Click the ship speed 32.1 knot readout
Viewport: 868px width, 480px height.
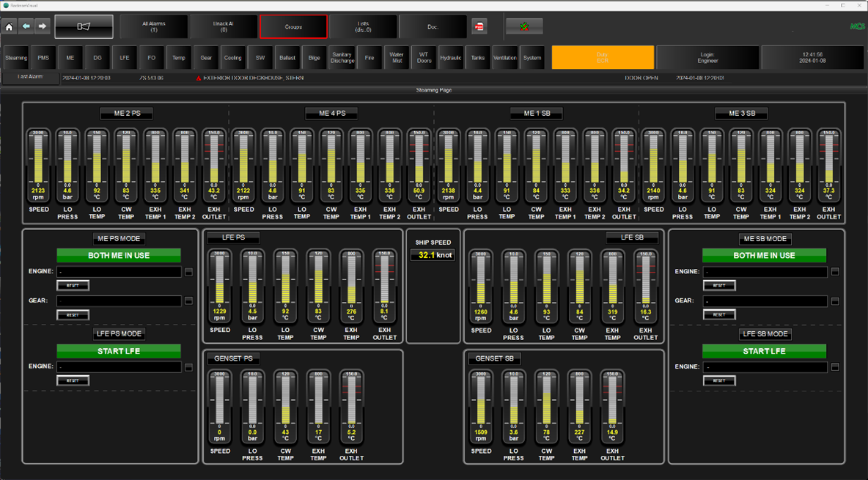click(x=433, y=255)
